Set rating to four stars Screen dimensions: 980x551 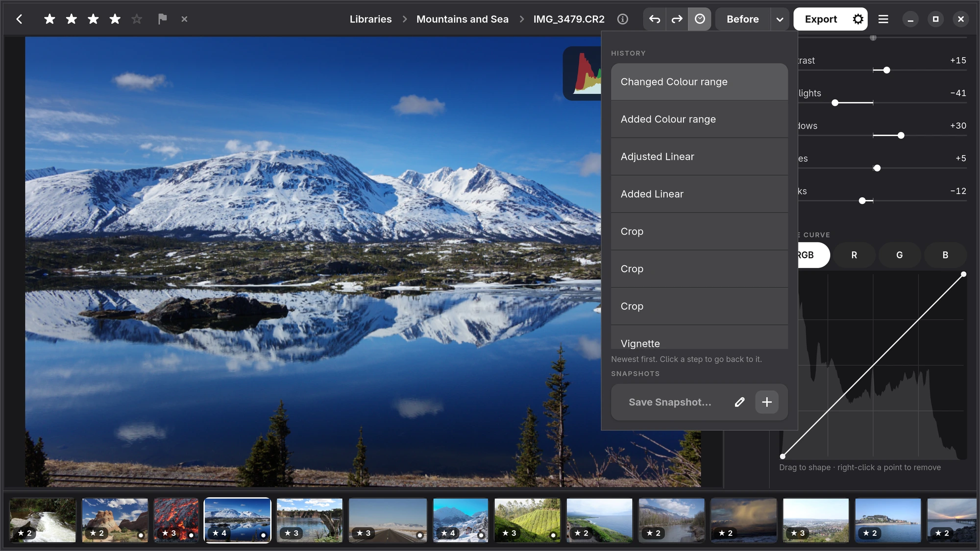coord(115,19)
